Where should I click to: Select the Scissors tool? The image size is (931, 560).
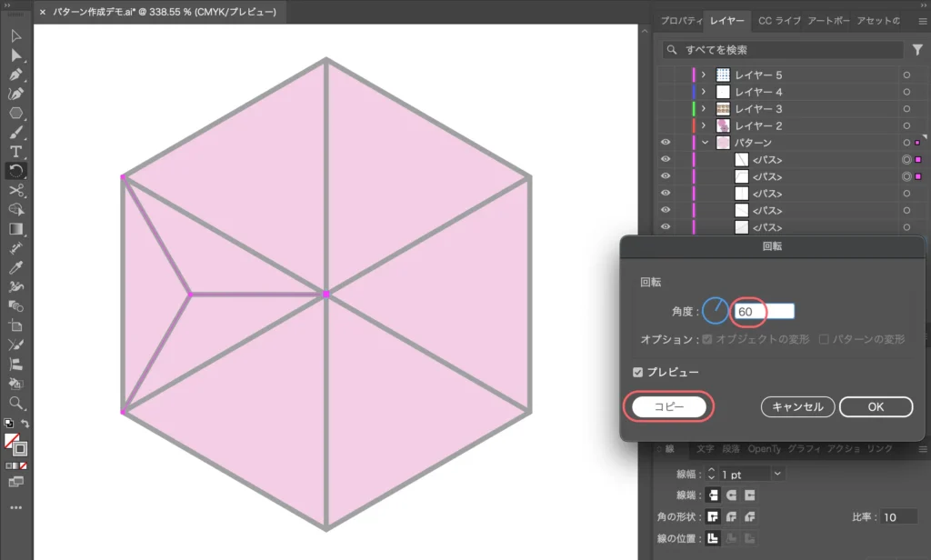(16, 190)
